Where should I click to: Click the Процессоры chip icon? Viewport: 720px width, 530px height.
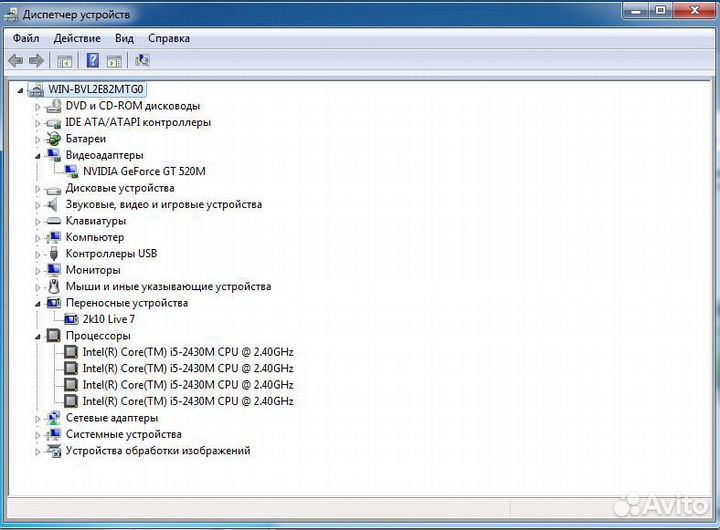point(54,336)
